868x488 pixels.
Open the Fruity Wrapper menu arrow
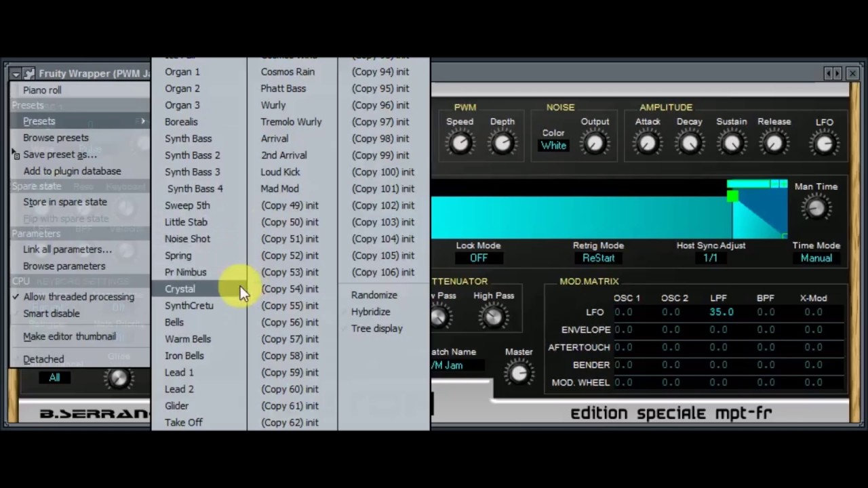tap(16, 73)
